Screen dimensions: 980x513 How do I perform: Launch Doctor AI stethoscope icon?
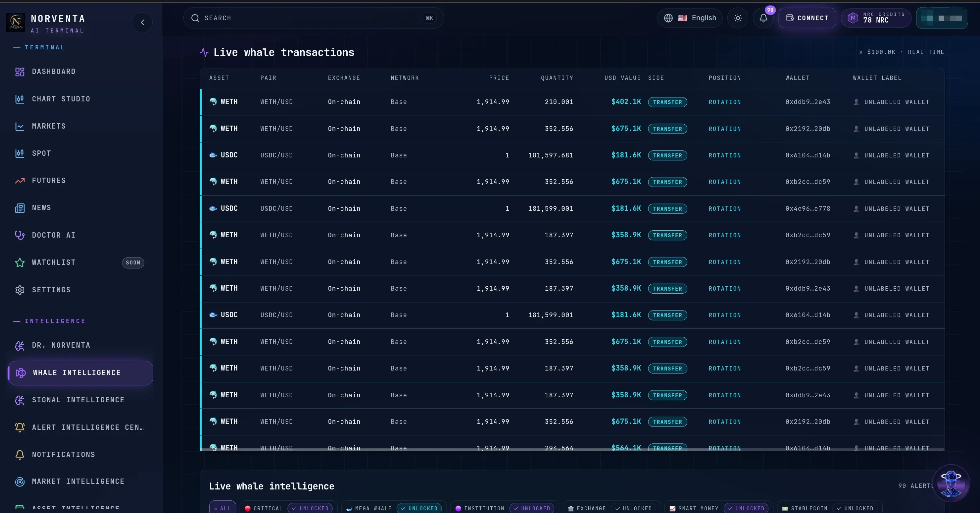(20, 235)
